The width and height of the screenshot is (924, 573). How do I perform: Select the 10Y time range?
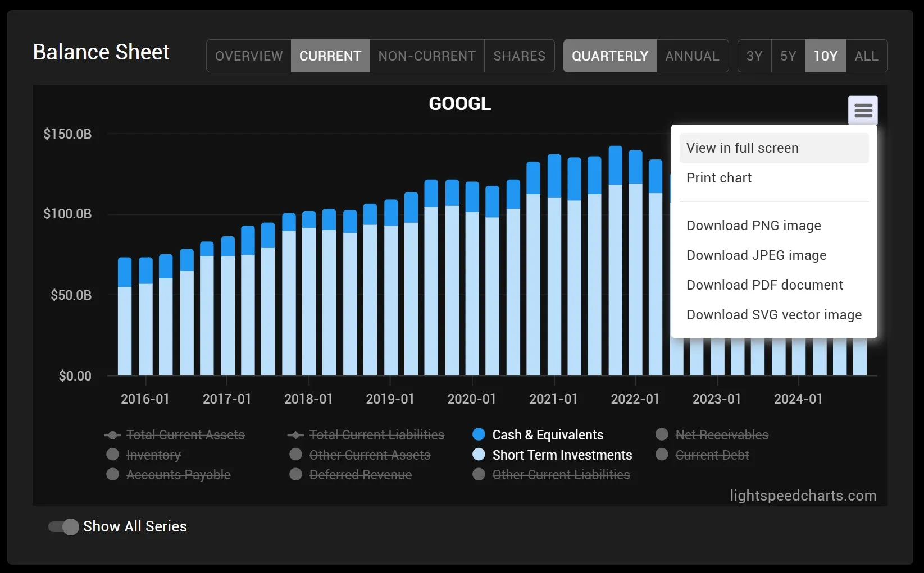coord(826,56)
